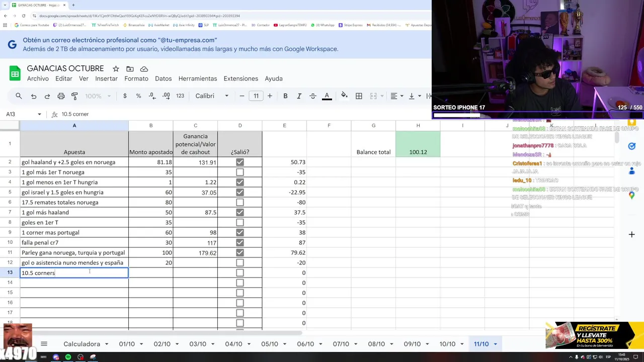Open the 10/10 sheet tab menu arrow
The width and height of the screenshot is (644, 362).
coord(461,344)
